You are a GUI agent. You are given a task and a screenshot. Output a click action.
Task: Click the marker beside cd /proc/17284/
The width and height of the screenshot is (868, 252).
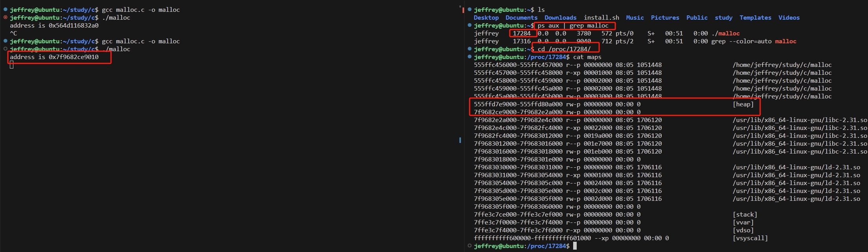click(469, 49)
